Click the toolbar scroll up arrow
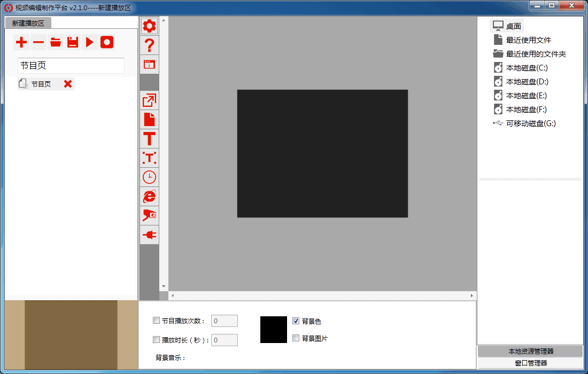The image size is (588, 374). tap(164, 20)
